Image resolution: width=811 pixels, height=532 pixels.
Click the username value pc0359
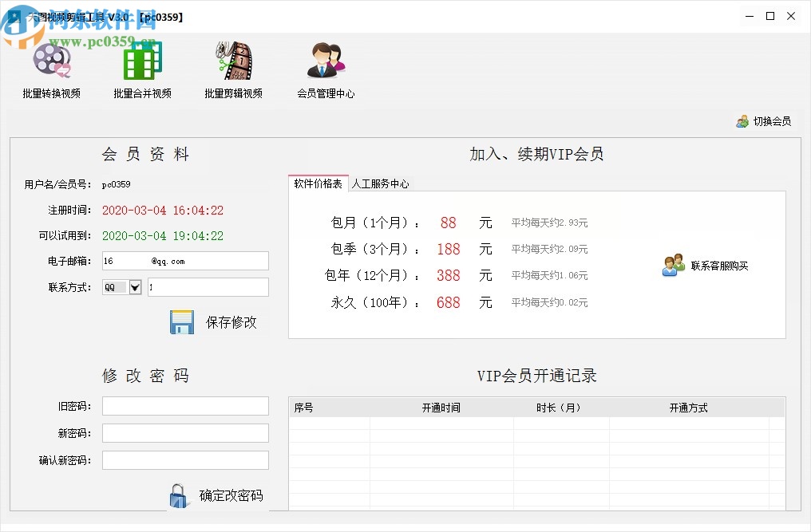[x=117, y=184]
